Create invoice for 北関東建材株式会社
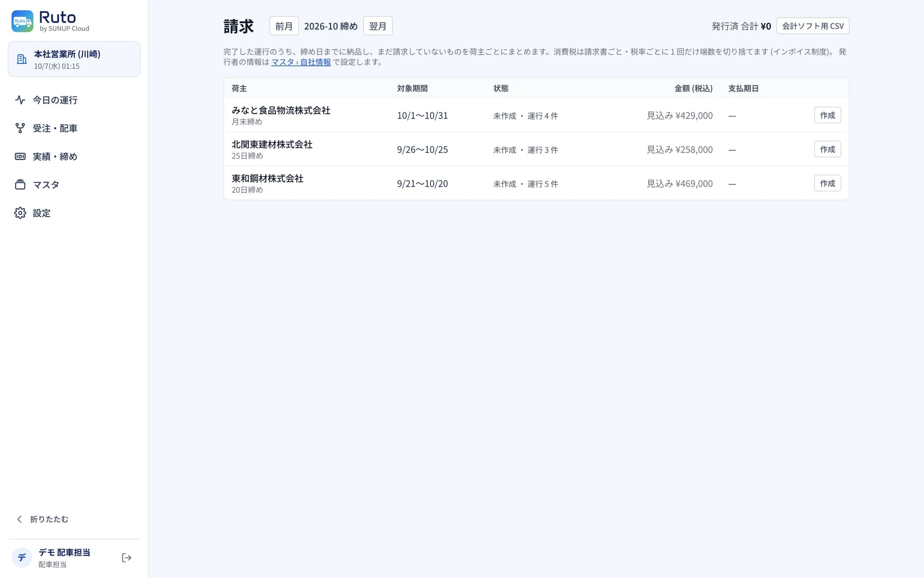The image size is (924, 578). click(x=827, y=149)
